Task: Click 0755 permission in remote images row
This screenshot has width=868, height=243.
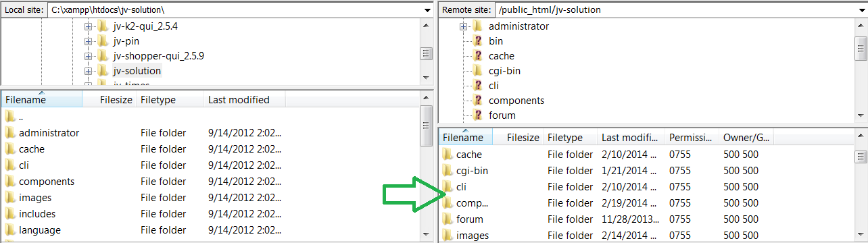Action: tap(680, 236)
